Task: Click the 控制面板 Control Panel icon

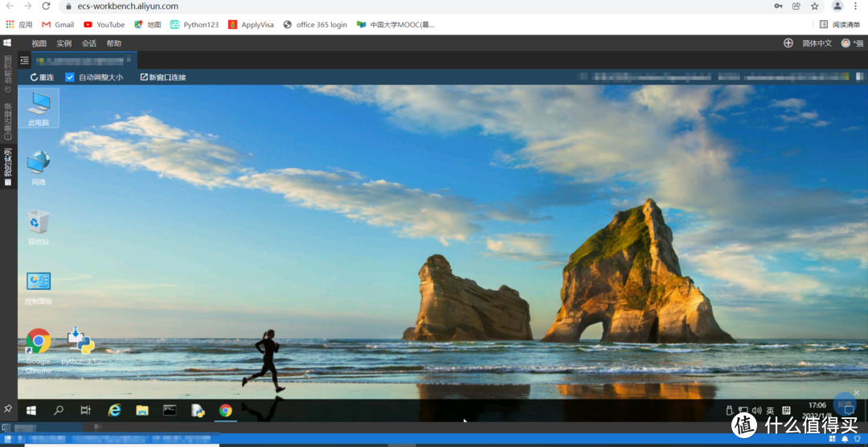Action: [39, 285]
